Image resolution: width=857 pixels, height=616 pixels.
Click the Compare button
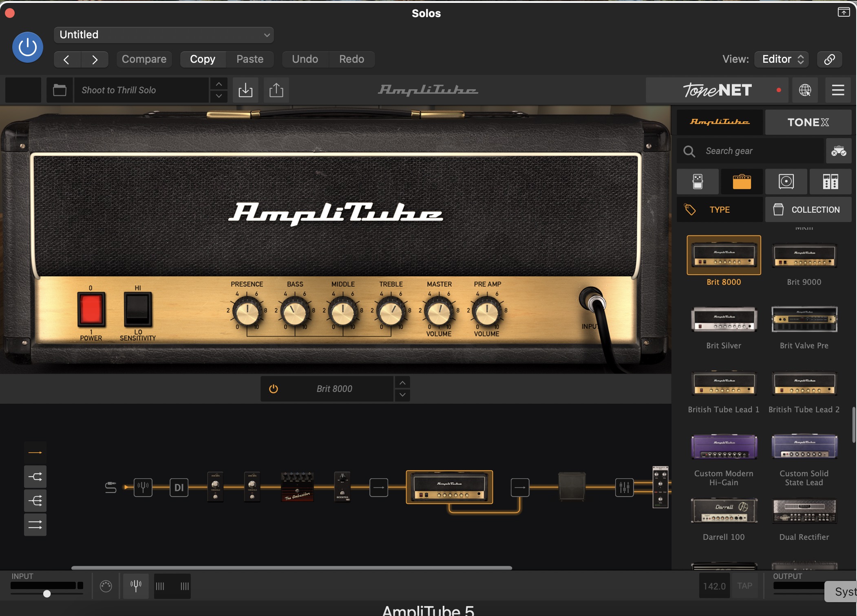[x=144, y=59]
